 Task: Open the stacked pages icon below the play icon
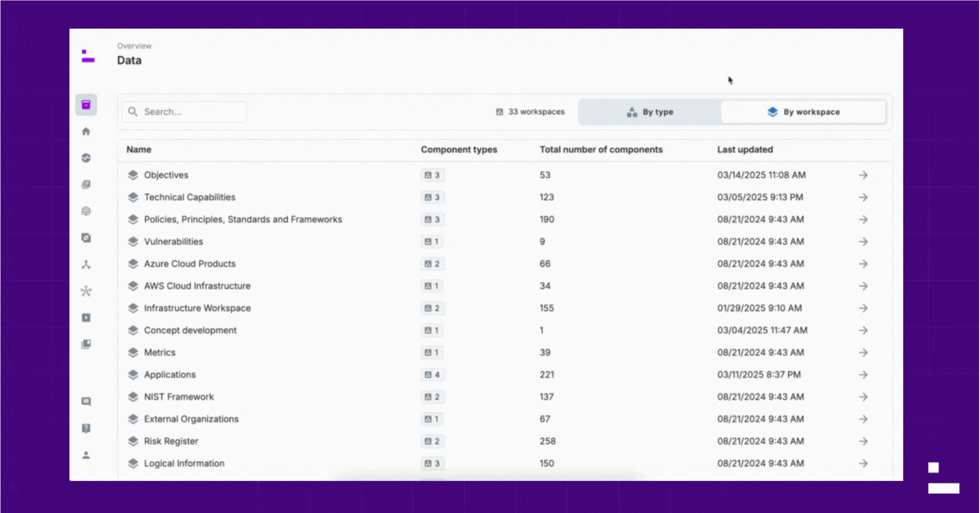86,344
